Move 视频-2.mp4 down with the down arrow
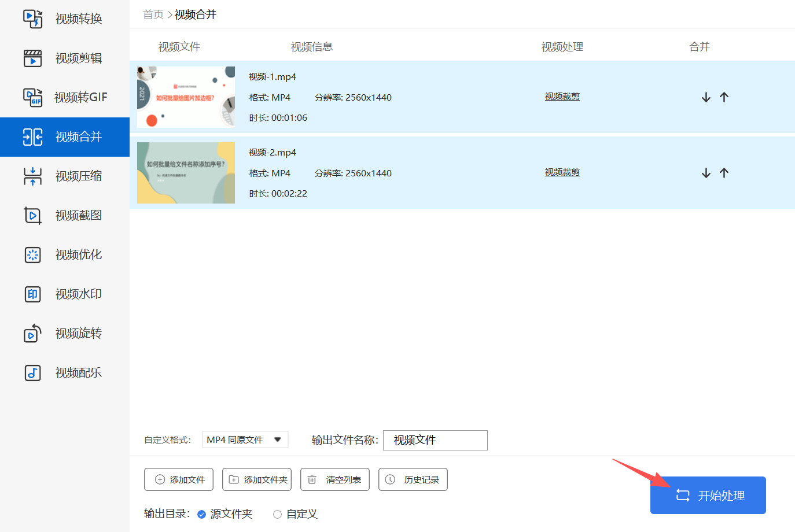795x532 pixels. pyautogui.click(x=706, y=173)
